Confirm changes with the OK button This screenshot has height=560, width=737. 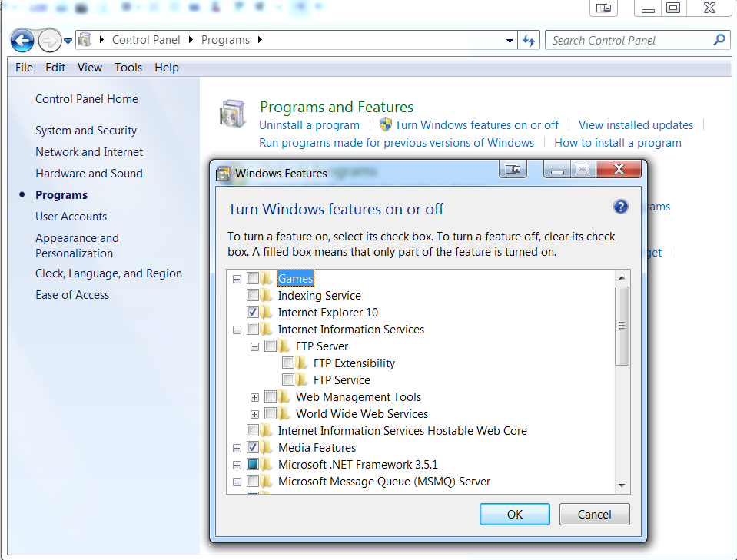coord(515,515)
